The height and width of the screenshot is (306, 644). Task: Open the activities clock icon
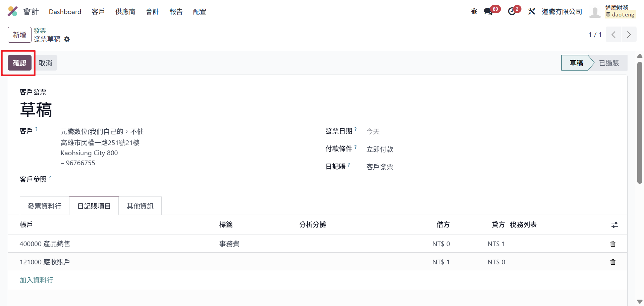pos(512,11)
